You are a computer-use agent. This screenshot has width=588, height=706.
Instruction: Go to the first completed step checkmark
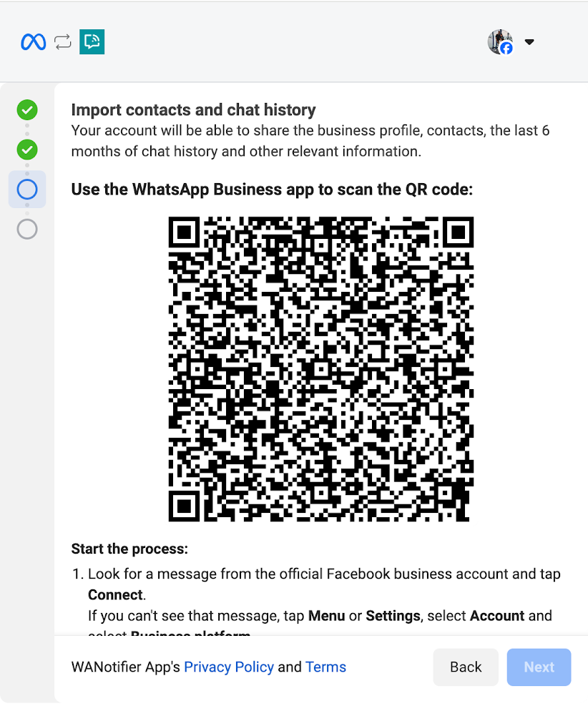[x=27, y=110]
